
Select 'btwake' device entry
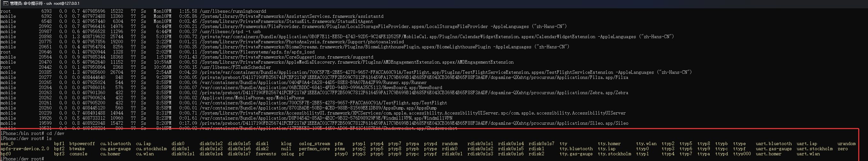tap(77, 149)
